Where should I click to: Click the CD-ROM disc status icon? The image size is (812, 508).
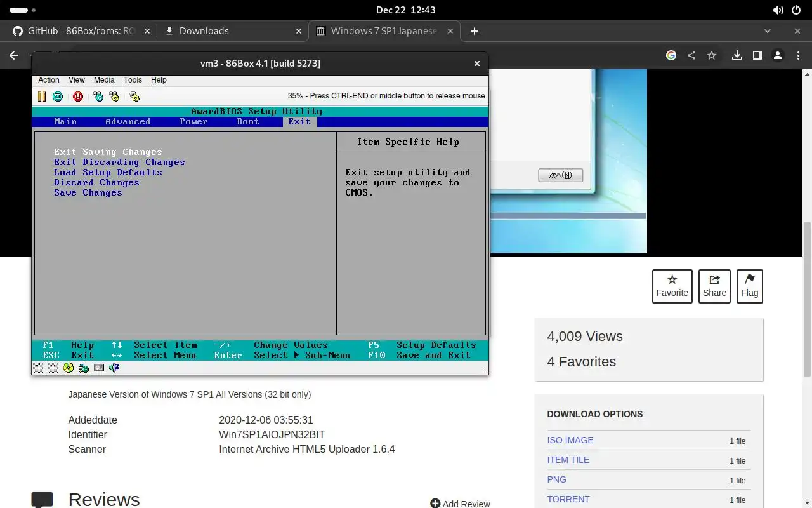click(69, 368)
